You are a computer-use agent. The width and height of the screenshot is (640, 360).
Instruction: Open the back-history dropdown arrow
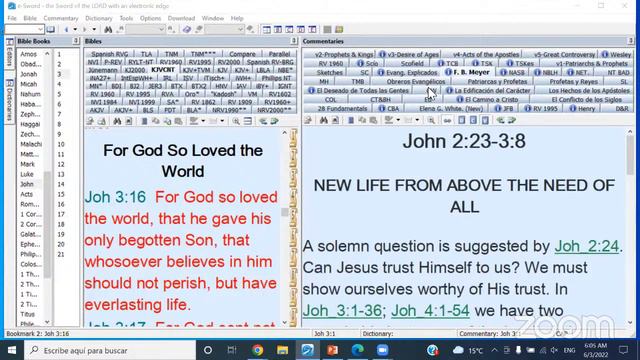(75, 29)
